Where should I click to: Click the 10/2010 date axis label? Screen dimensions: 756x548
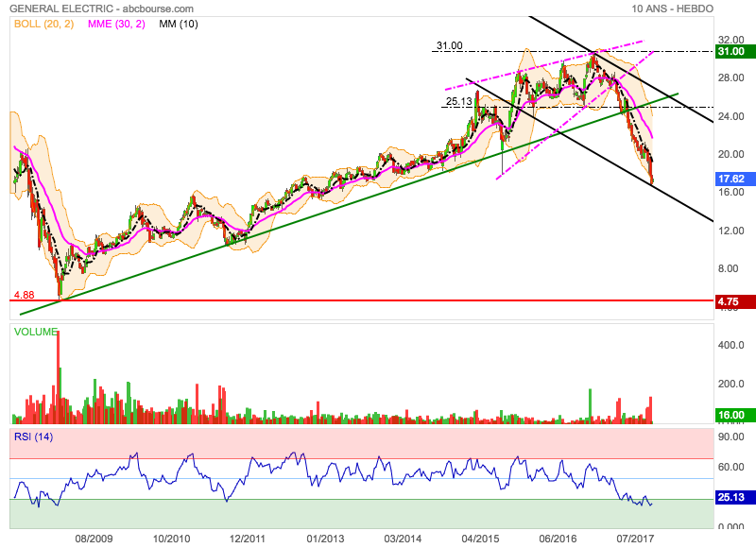pos(171,539)
